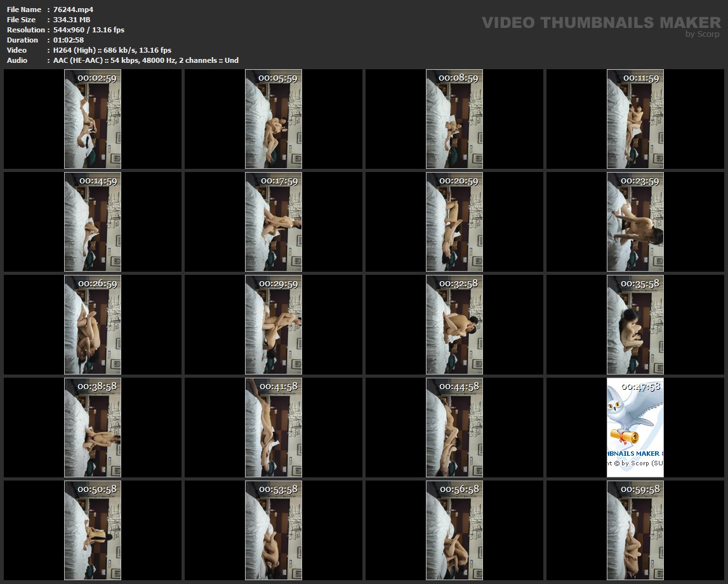Click the Resolution 544x960 info line
Viewport: 728px width, 584px height.
click(89, 30)
